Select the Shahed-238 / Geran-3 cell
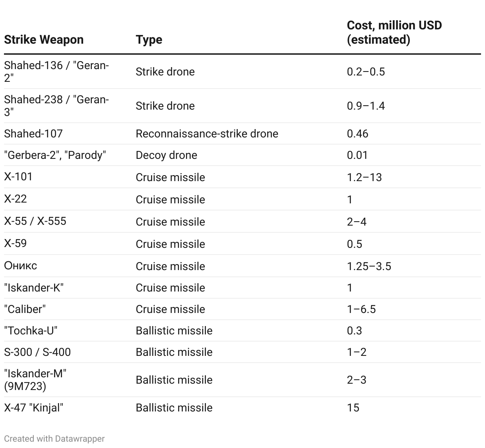Viewport: 485px width, 448px height. click(x=56, y=106)
